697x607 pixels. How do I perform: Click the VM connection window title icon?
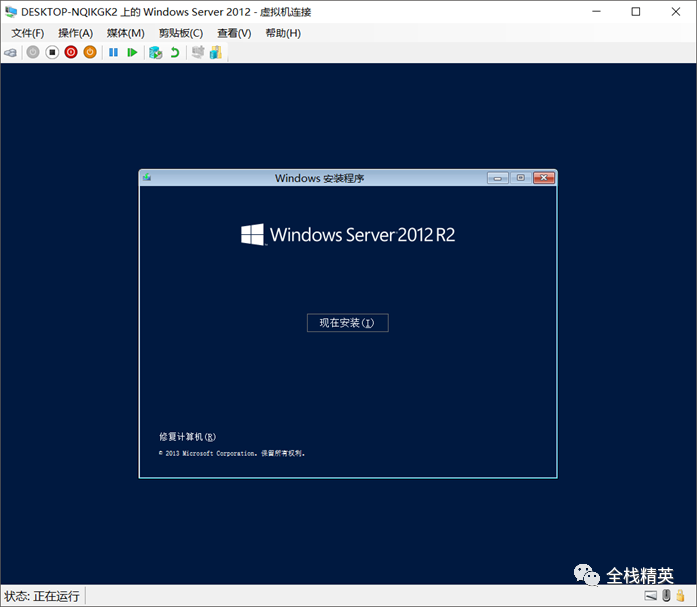11,12
